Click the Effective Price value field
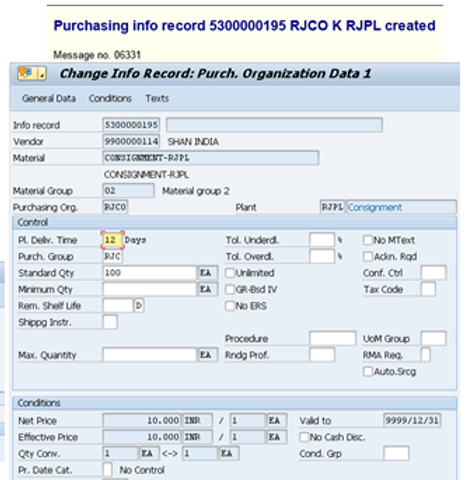 coord(142,437)
